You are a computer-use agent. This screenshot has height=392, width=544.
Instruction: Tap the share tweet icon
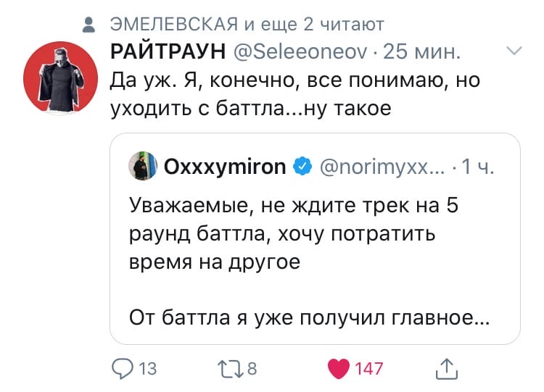point(446,368)
